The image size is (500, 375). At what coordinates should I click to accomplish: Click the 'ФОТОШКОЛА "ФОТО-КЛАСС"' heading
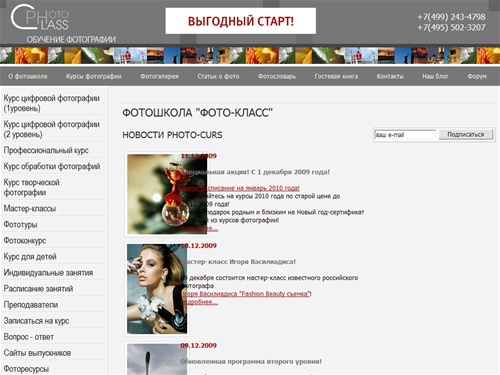point(197,113)
